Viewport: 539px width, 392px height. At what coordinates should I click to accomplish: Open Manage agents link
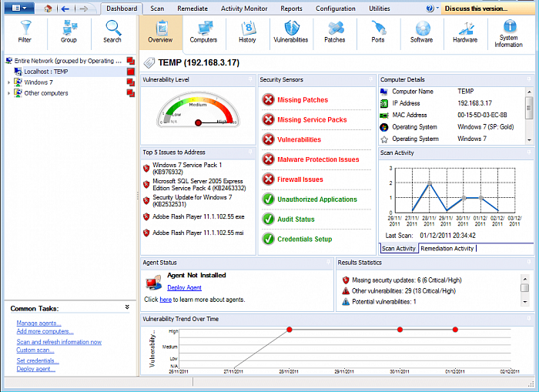(x=38, y=323)
